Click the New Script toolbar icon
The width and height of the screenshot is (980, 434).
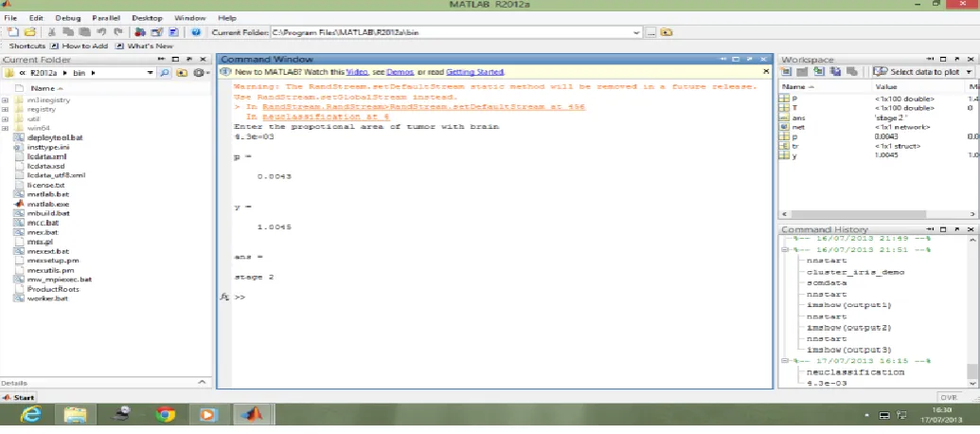pos(13,32)
